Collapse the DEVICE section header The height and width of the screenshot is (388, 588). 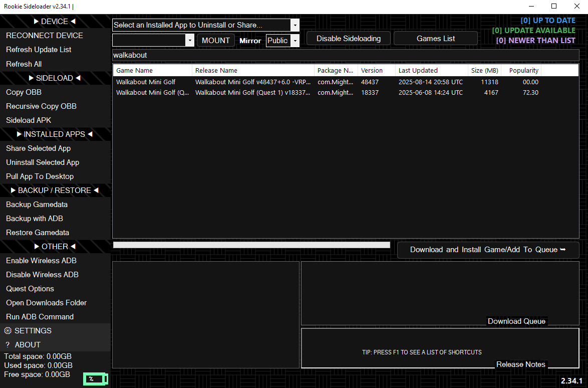(55, 22)
